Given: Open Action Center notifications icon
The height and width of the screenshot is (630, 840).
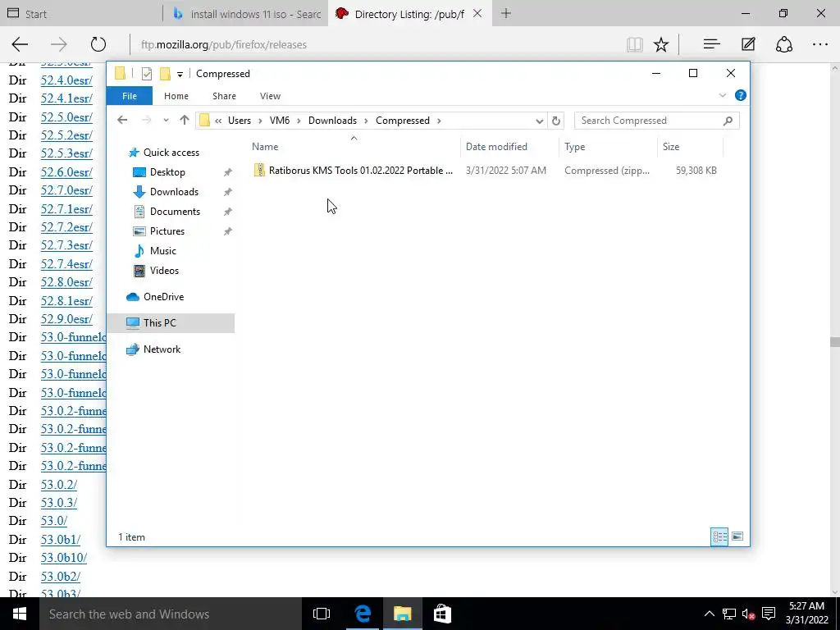Looking at the screenshot, I should [769, 614].
